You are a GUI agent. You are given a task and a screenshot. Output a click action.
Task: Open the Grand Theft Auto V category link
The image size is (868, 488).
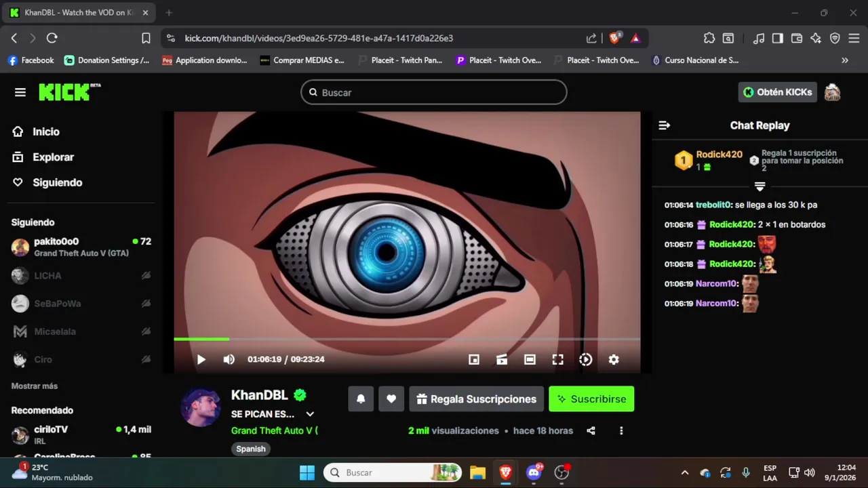tap(275, 430)
